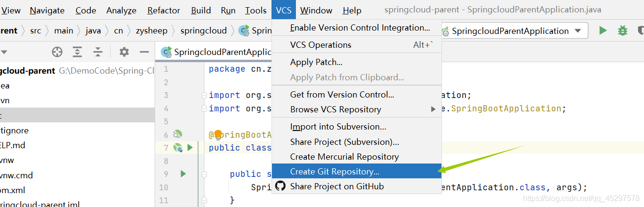The height and width of the screenshot is (207, 644).
Task: Run the application with the green Run button
Action: coord(603,31)
